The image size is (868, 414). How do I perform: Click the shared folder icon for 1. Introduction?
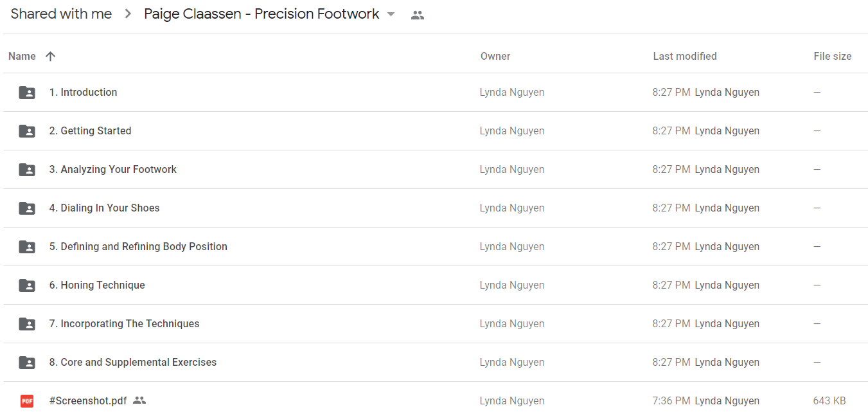(27, 93)
